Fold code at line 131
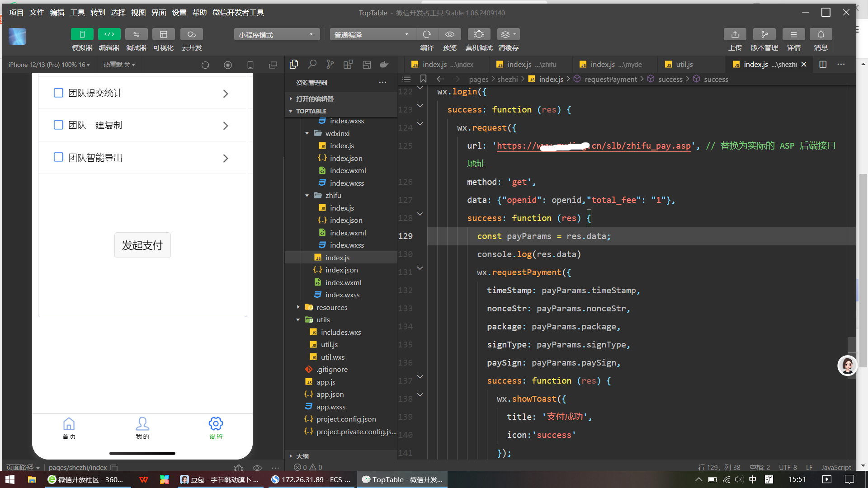The width and height of the screenshot is (868, 488). click(420, 268)
